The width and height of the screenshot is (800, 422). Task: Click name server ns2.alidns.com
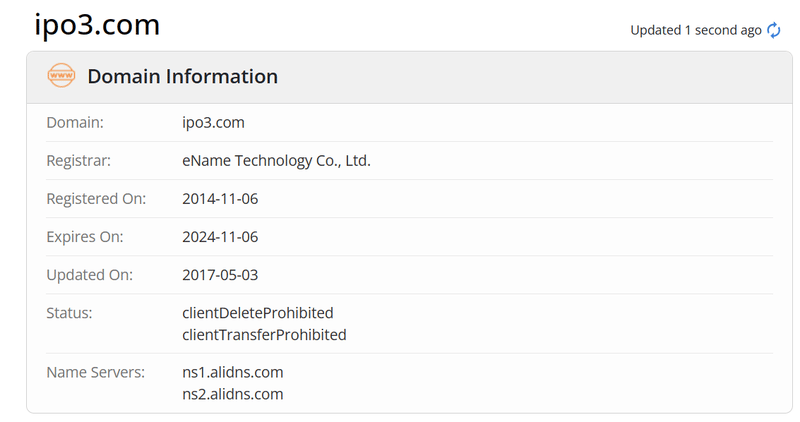233,394
